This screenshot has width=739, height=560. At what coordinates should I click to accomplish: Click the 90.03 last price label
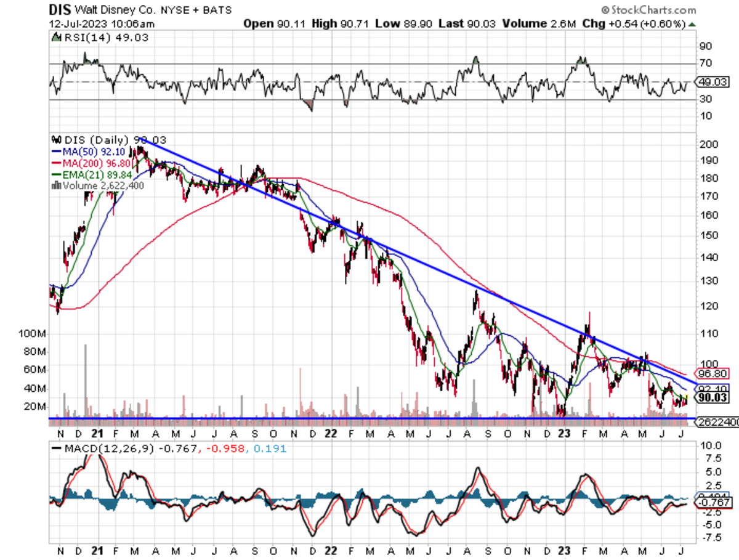(711, 398)
